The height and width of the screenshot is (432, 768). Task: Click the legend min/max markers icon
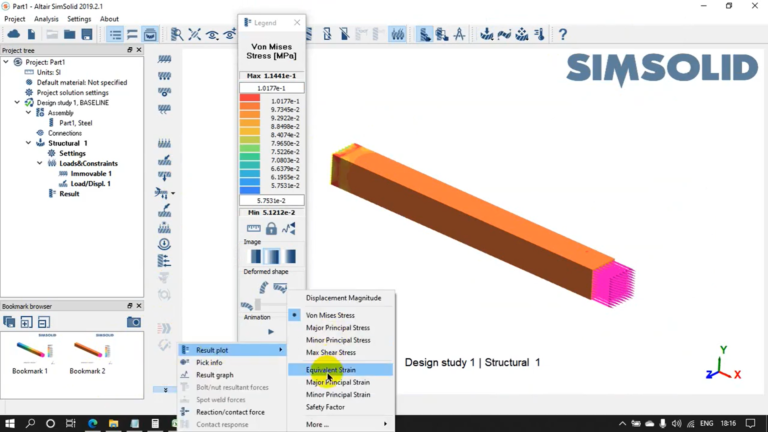coord(288,228)
